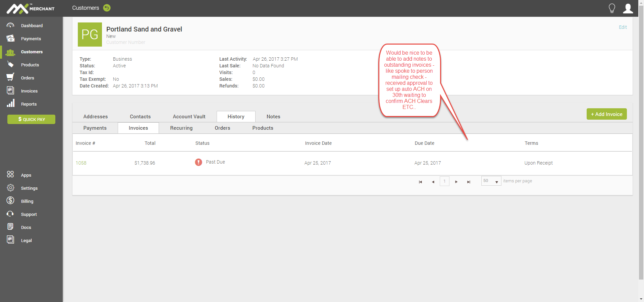Switch to the Notes tab
The image size is (644, 302).
point(273,117)
